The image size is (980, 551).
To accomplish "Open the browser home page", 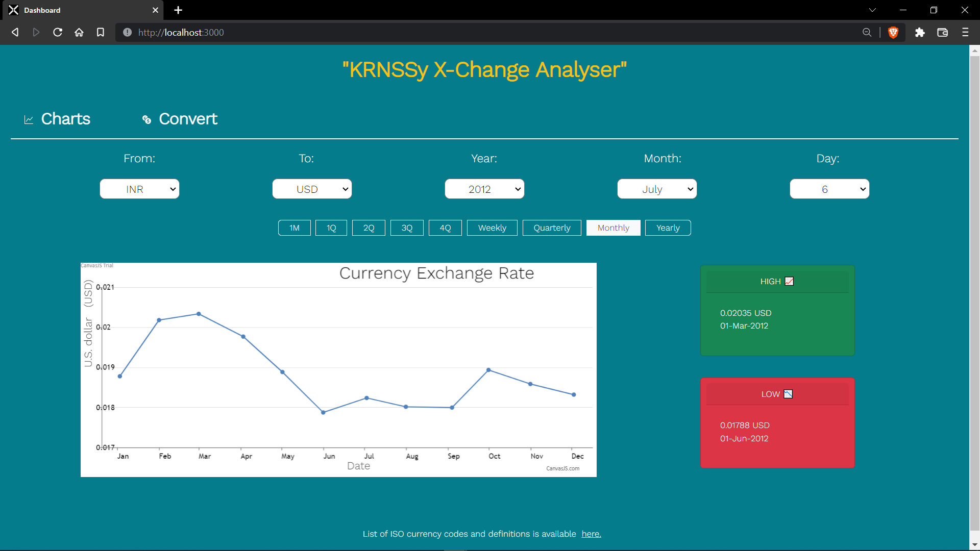I will pyautogui.click(x=79, y=32).
